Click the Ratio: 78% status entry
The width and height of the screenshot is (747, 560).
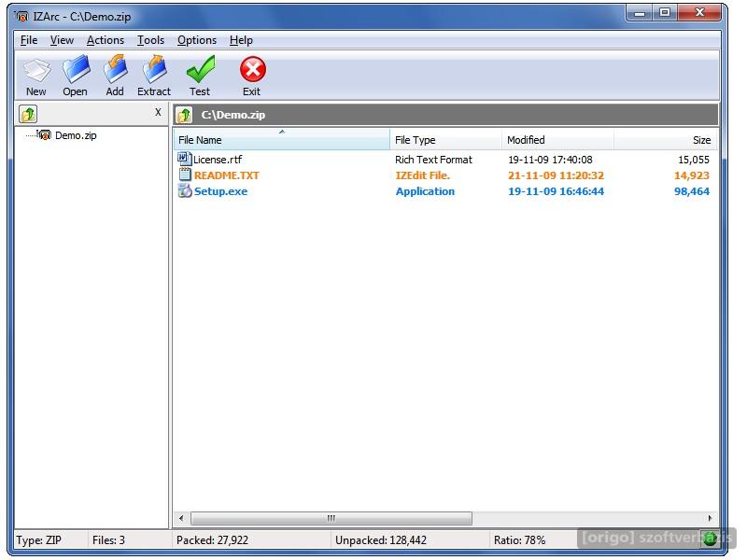click(x=519, y=540)
